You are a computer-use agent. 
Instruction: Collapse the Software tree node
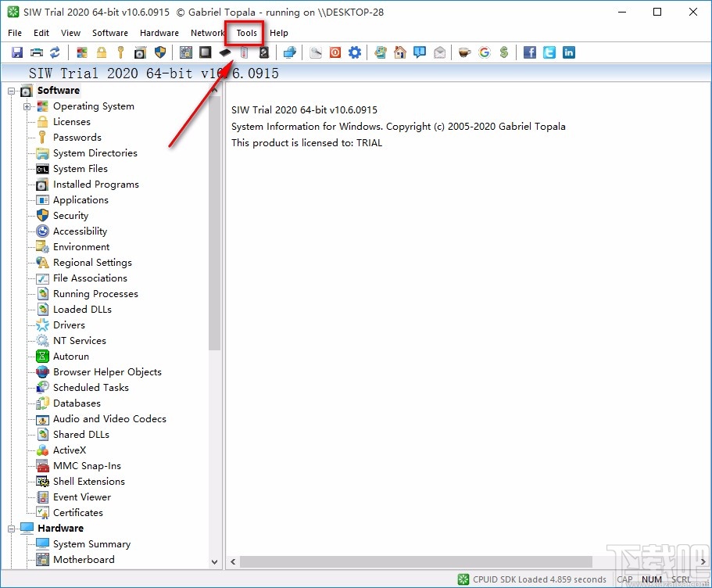coord(12,91)
